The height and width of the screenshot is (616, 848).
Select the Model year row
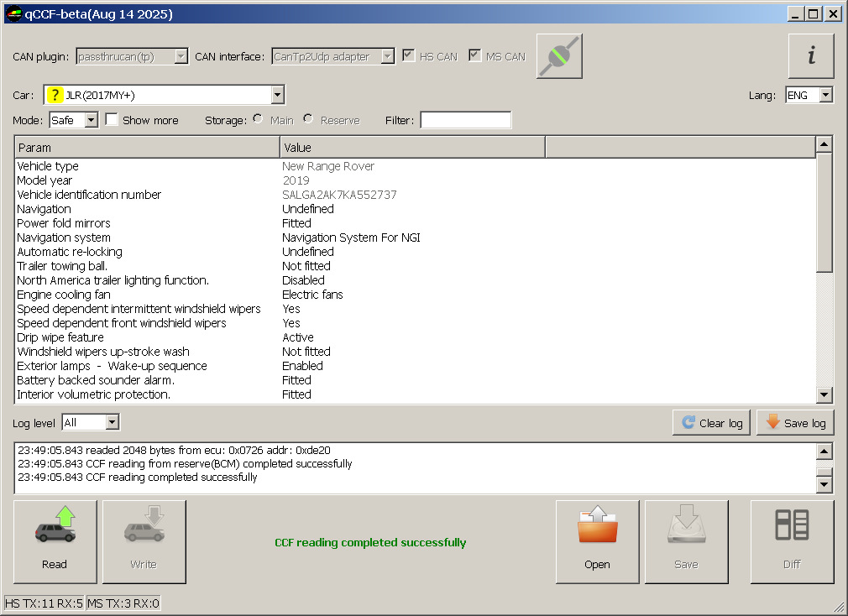[x=416, y=180]
